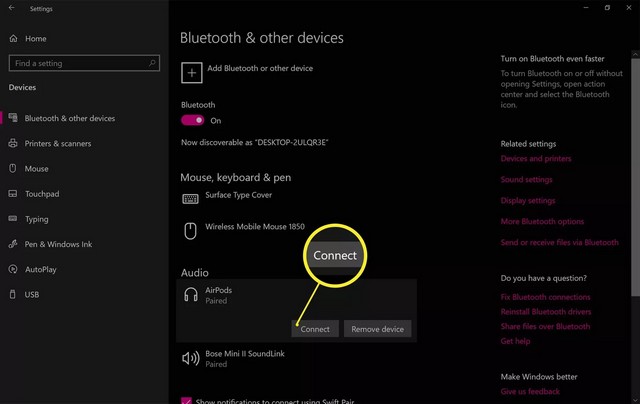Image resolution: width=640 pixels, height=404 pixels.
Task: Click the Home icon in sidebar
Action: tap(13, 39)
